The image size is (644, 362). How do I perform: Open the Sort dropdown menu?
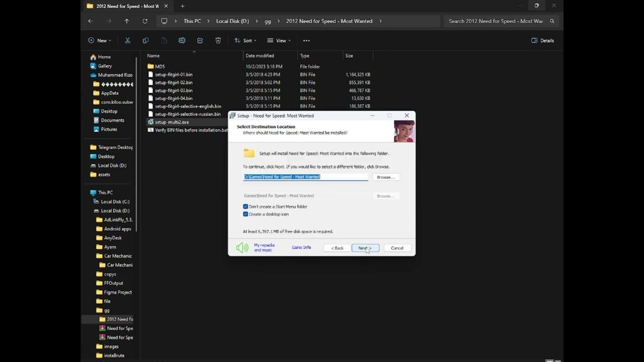246,40
